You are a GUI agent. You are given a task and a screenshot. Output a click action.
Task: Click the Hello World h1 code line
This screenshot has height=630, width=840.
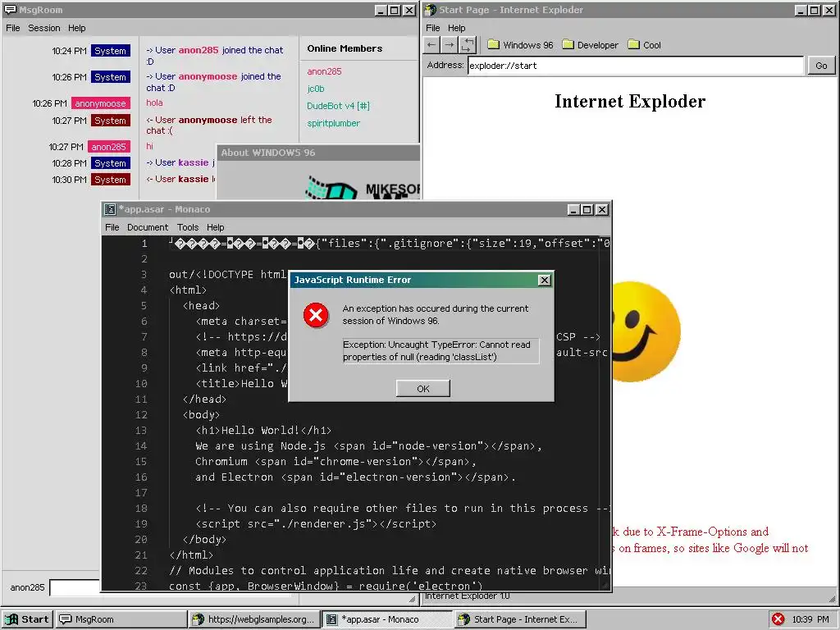click(x=263, y=430)
